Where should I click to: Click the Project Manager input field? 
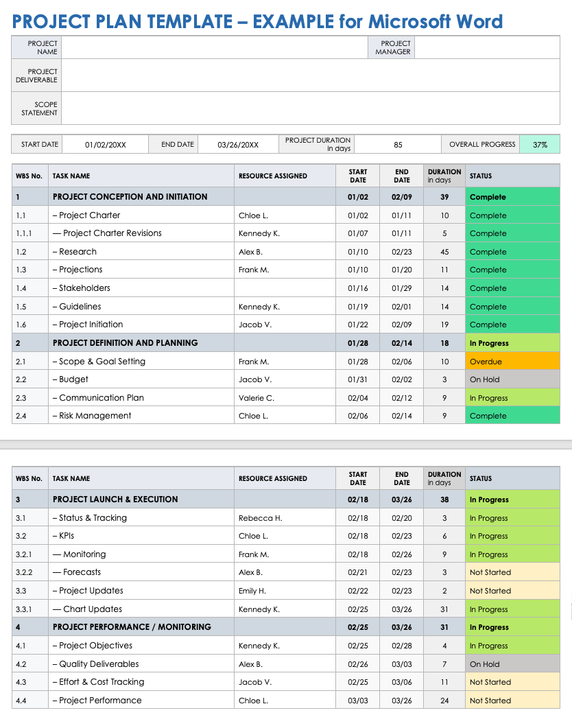click(x=487, y=48)
